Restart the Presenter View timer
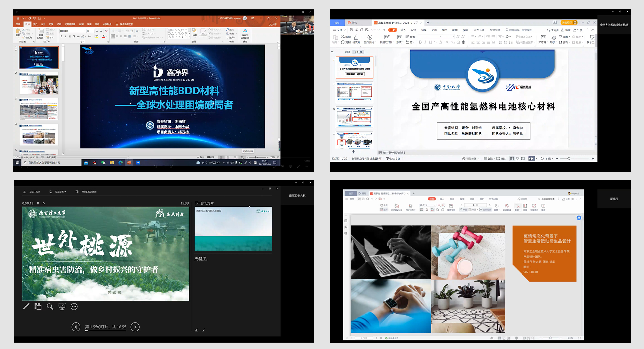The height and width of the screenshot is (349, 644). pyautogui.click(x=44, y=203)
